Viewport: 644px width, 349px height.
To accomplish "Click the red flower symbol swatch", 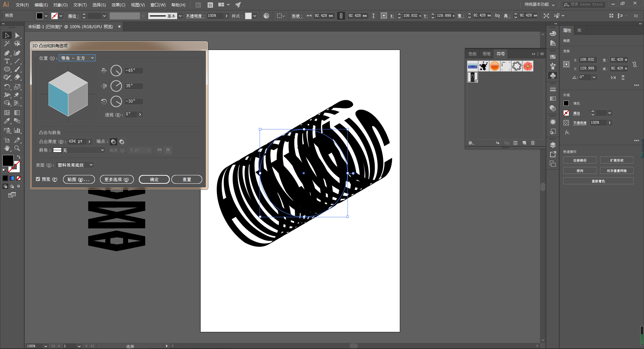I will point(528,66).
